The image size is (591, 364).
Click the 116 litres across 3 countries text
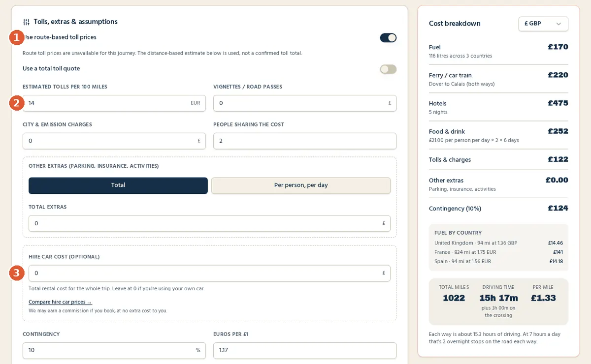pyautogui.click(x=460, y=56)
